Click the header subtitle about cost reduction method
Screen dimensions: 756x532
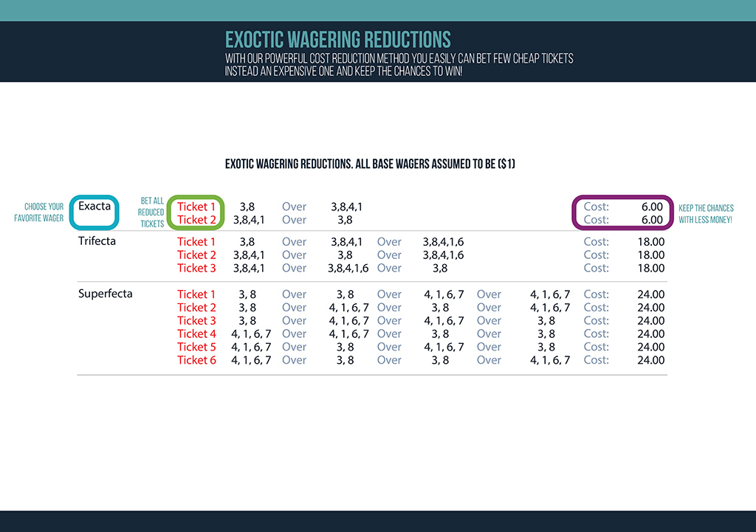pyautogui.click(x=399, y=65)
